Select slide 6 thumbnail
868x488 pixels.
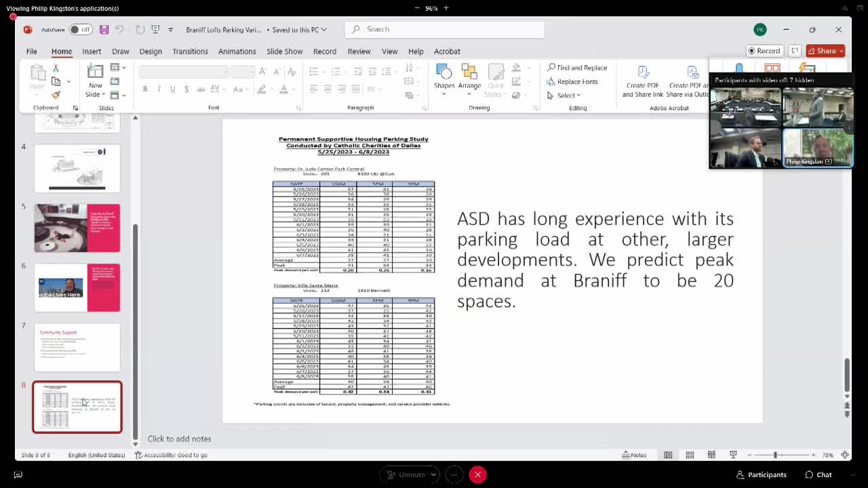pos(77,287)
